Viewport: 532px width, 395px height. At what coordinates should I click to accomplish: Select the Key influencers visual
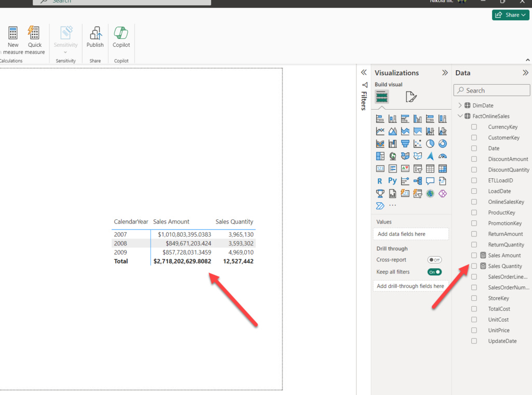[x=405, y=181]
